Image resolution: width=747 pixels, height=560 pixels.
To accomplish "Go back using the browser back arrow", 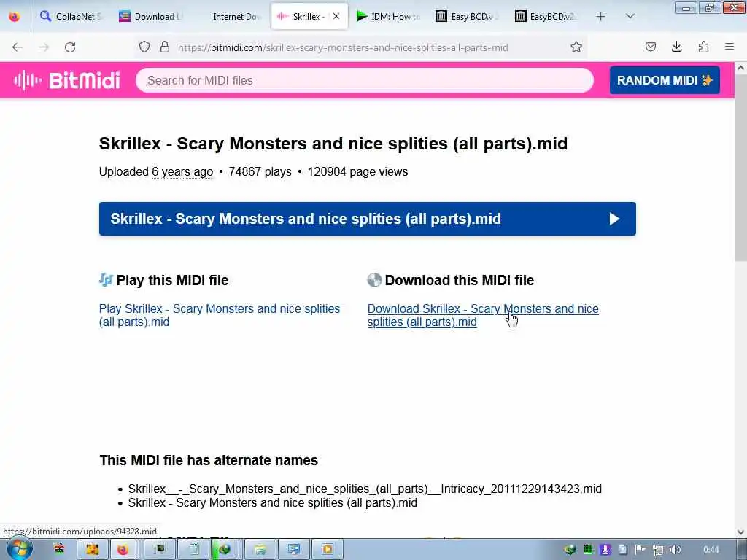I will click(x=18, y=47).
